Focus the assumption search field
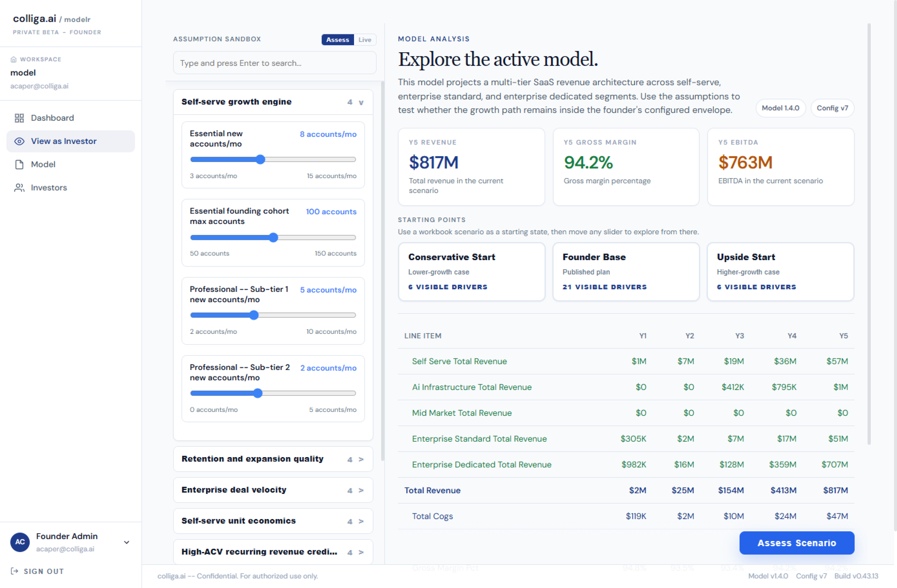Viewport: 897px width, 588px height. [274, 63]
